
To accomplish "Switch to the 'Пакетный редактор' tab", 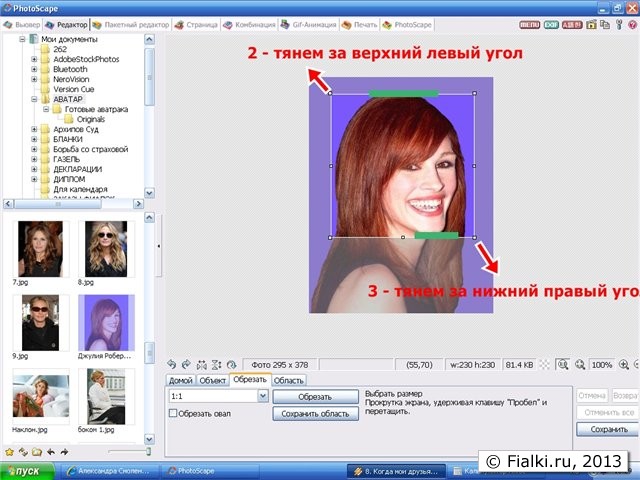I will coord(131,22).
